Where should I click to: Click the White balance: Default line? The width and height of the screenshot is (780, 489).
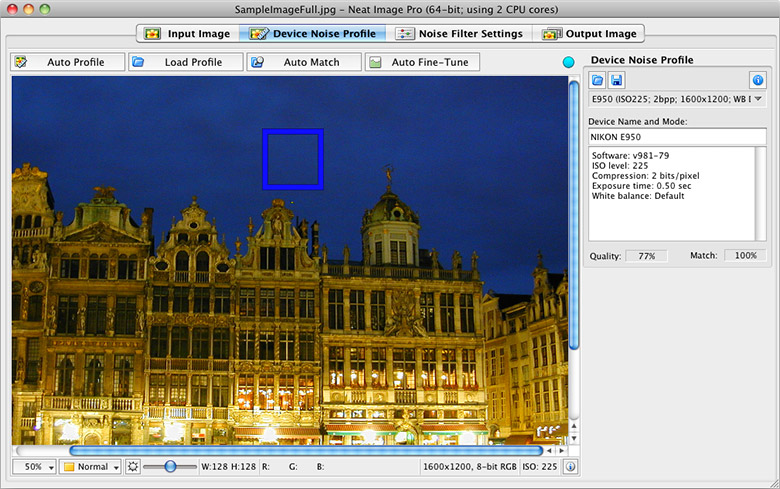[638, 196]
